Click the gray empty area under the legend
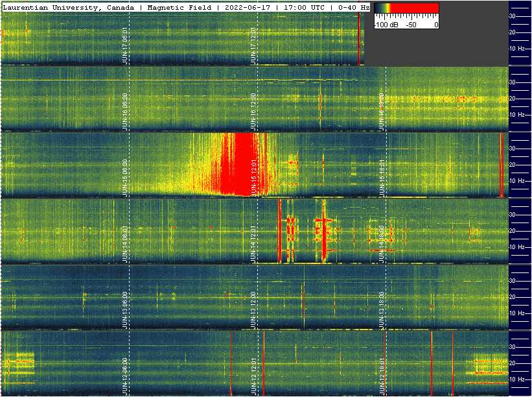The image size is (532, 397). coord(434,49)
